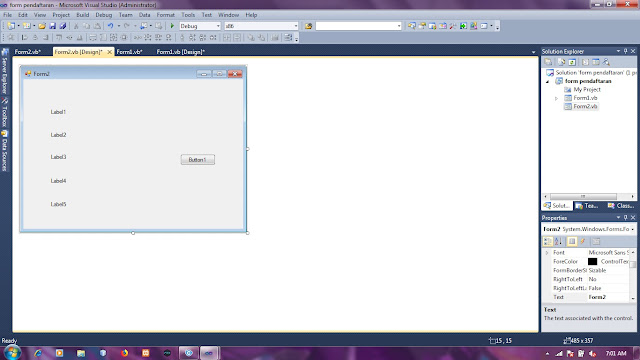Image resolution: width=640 pixels, height=360 pixels.
Task: Open the Debug menu
Action: 104,15
